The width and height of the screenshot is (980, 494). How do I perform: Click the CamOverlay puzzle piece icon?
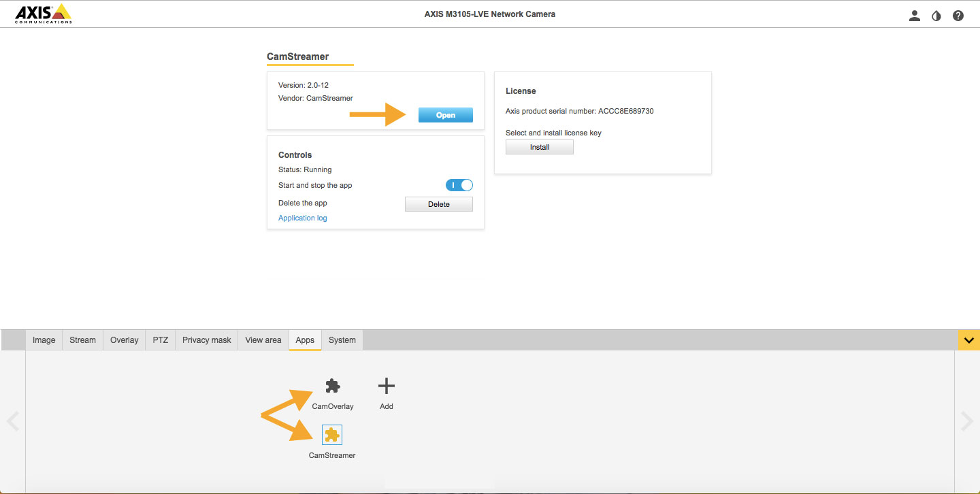[x=332, y=386]
